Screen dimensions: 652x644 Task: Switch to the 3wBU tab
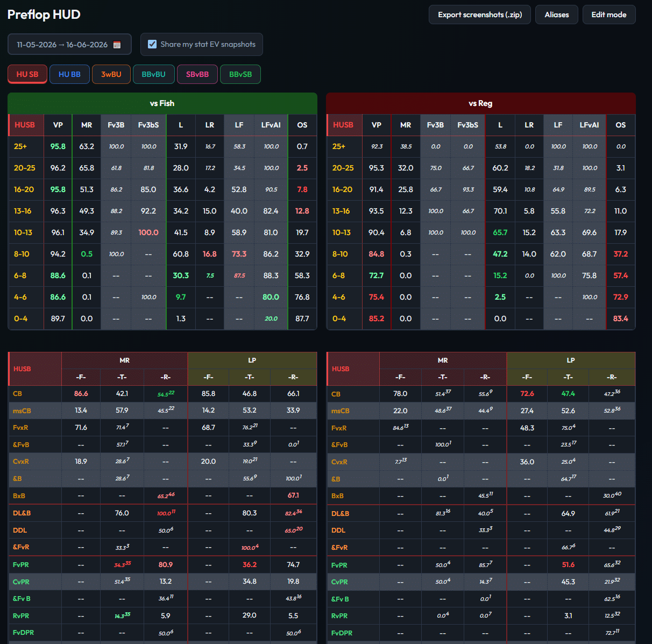click(x=111, y=74)
